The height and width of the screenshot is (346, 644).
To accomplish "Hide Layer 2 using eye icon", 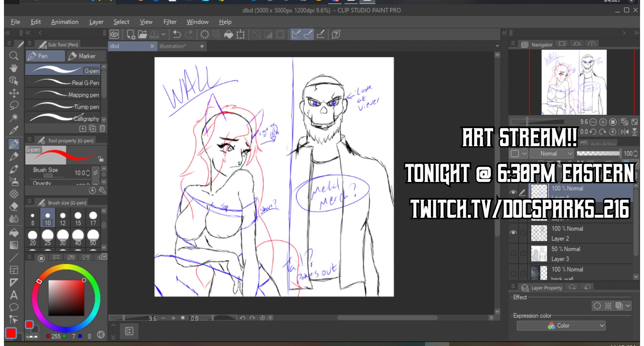I will click(513, 233).
